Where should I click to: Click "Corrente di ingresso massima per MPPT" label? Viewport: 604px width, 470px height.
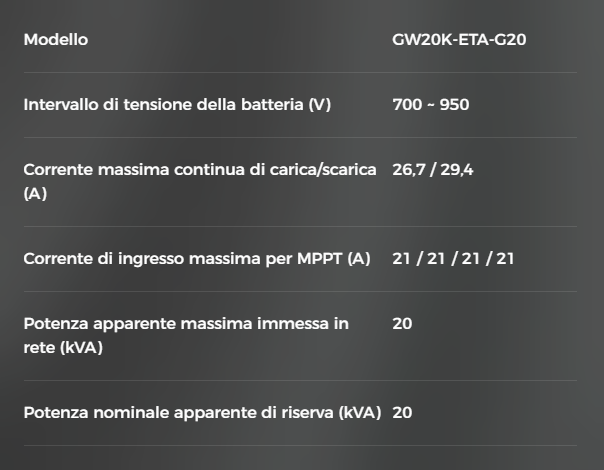click(197, 259)
